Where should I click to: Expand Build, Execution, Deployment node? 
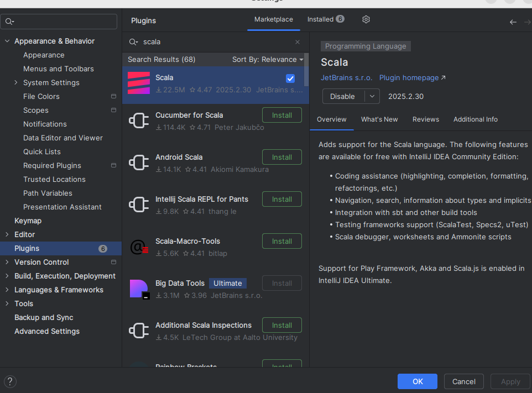tap(7, 276)
